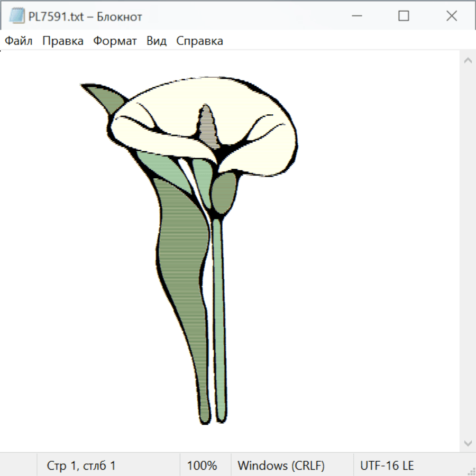Close the PL7591.txt window
Image resolution: width=476 pixels, height=476 pixels.
click(x=451, y=16)
